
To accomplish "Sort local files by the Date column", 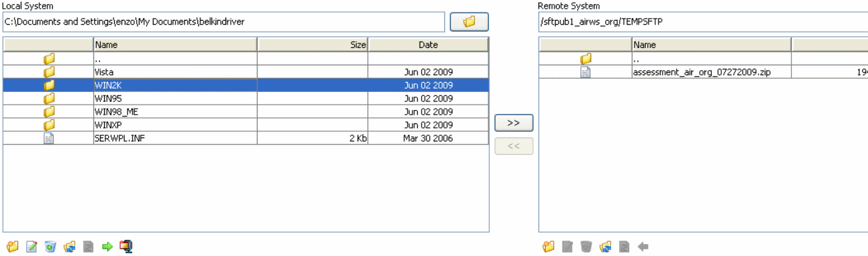I will point(428,45).
